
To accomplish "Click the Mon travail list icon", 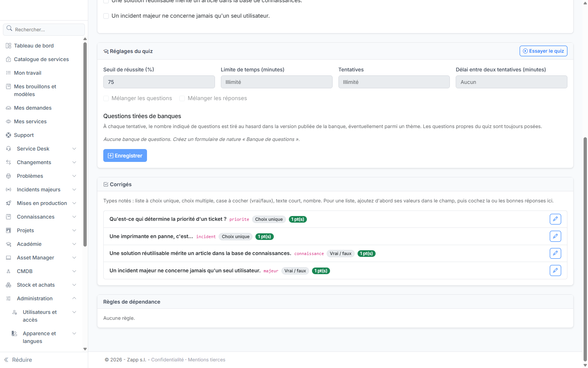I will pyautogui.click(x=8, y=73).
